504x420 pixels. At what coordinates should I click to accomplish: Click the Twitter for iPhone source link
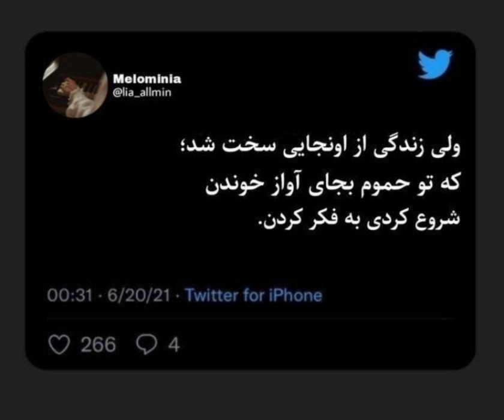[x=254, y=295]
